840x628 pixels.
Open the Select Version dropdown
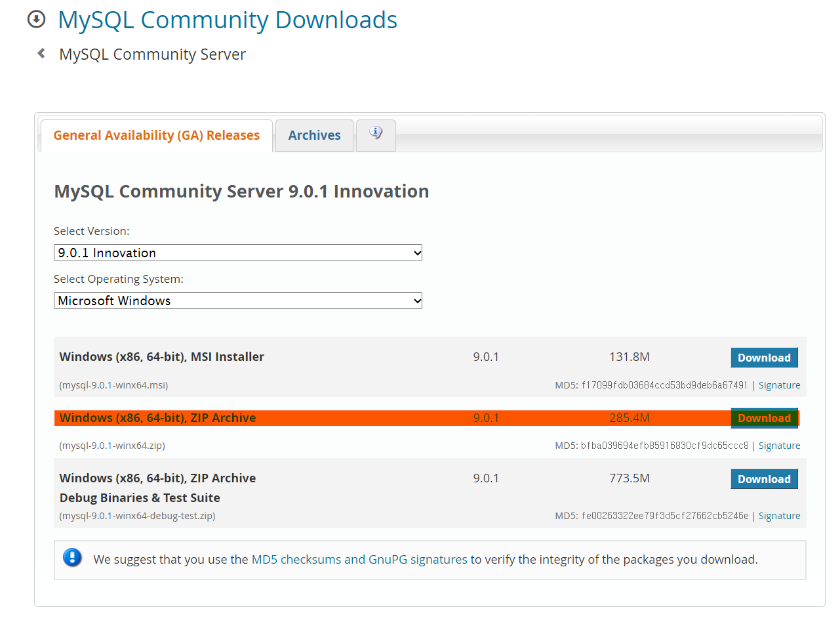coord(238,253)
